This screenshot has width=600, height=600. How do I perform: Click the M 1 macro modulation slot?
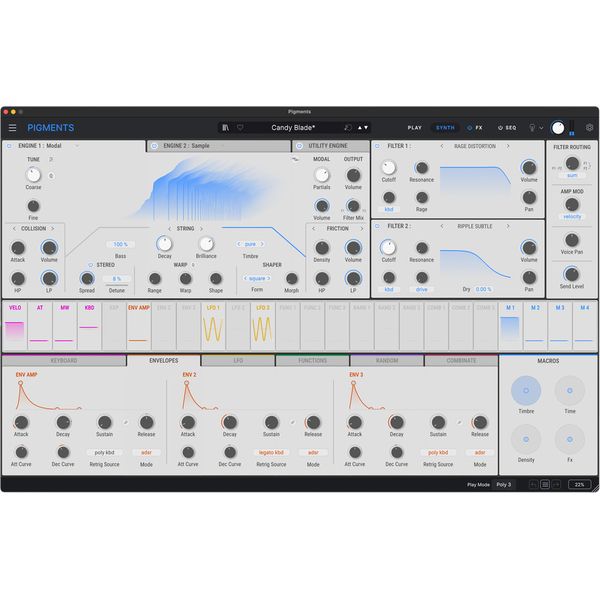pyautogui.click(x=510, y=325)
